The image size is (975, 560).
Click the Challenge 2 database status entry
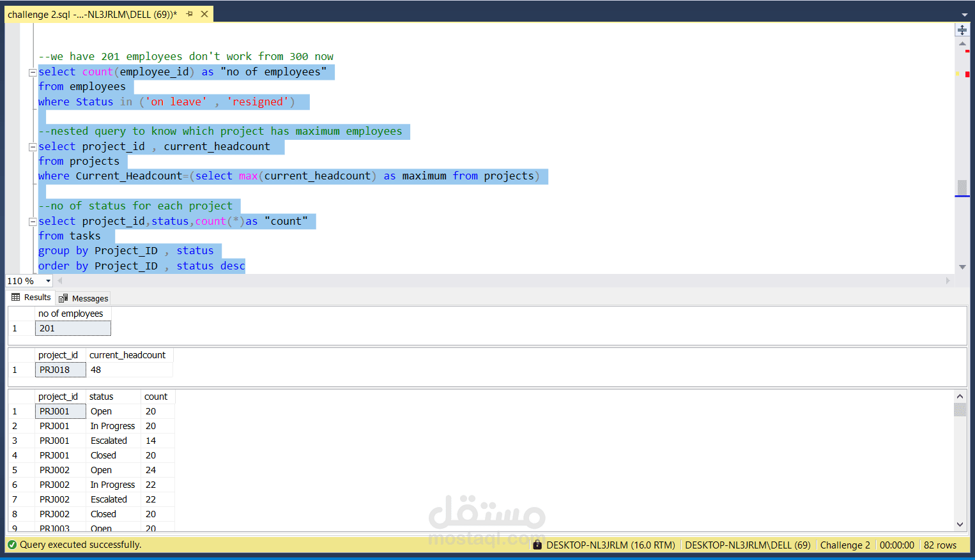point(845,545)
